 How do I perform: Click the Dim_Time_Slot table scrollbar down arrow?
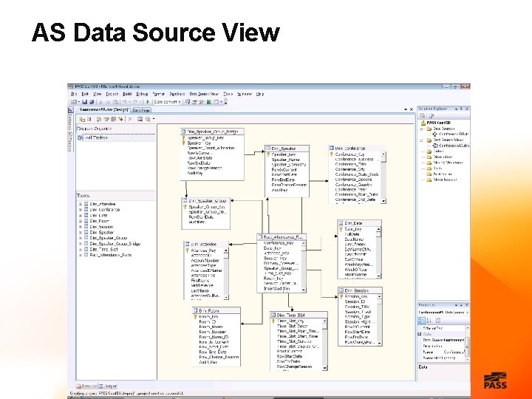point(324,368)
